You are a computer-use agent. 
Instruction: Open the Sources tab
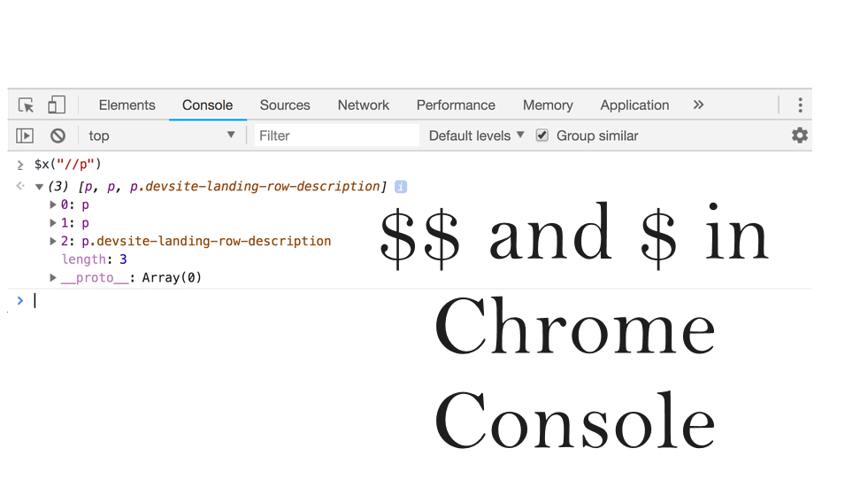pos(285,104)
